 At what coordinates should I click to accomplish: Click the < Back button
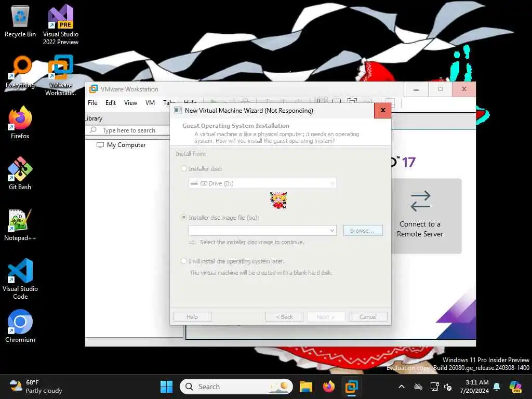point(284,316)
